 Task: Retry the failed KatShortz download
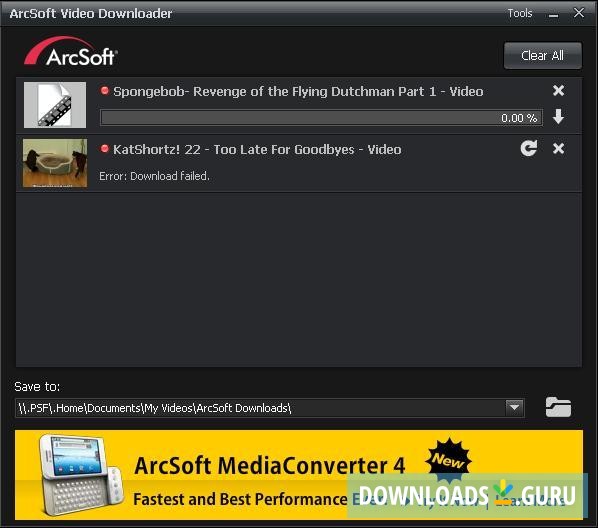click(x=529, y=148)
